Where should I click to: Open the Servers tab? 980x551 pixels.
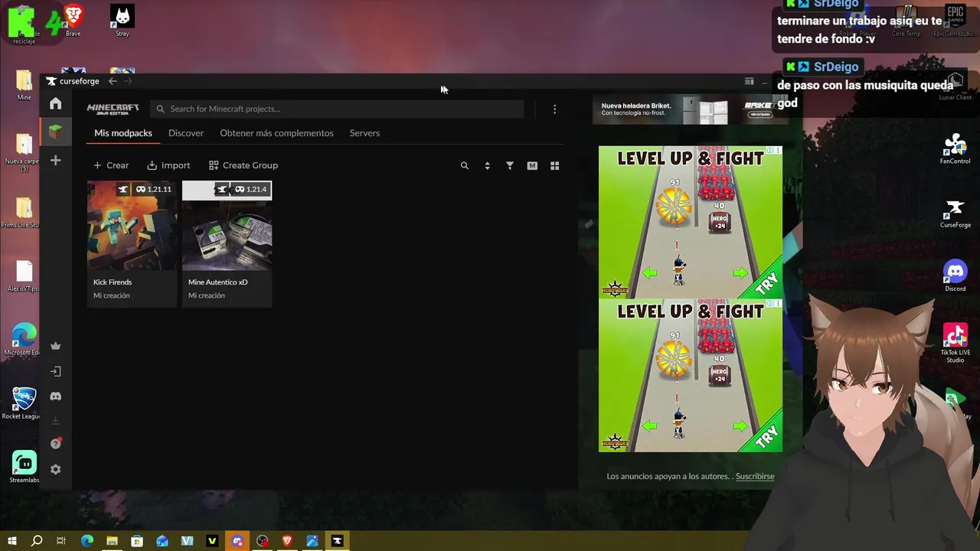364,133
